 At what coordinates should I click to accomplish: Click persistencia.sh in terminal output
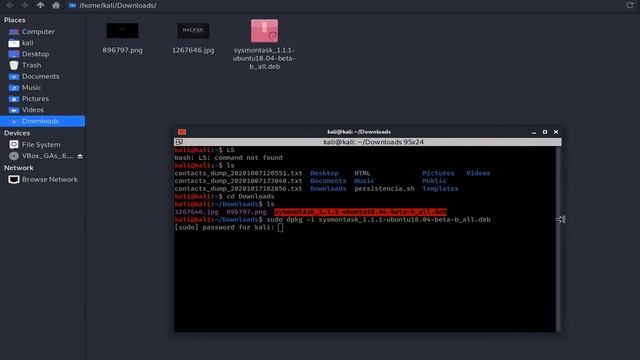coord(384,189)
